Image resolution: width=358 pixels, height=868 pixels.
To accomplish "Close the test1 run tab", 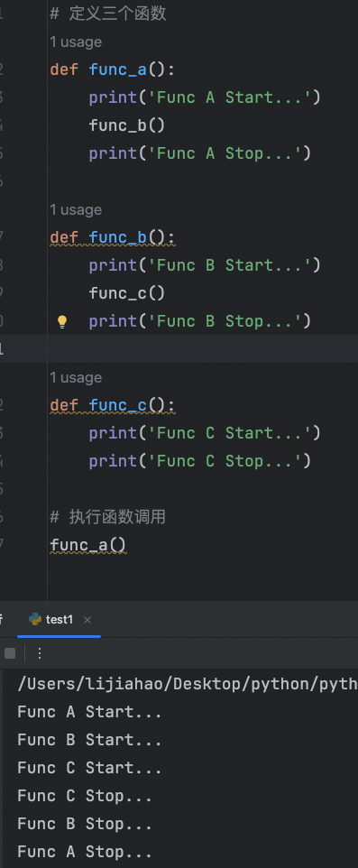I will pos(87,620).
